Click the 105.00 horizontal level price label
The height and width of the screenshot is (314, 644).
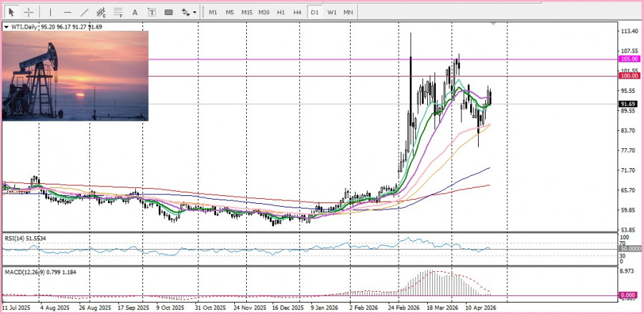[x=629, y=59]
